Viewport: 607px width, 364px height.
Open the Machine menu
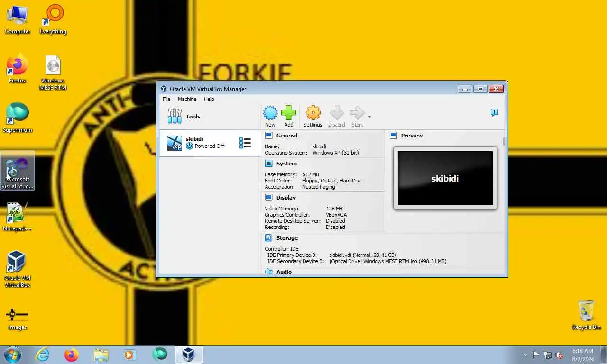187,99
